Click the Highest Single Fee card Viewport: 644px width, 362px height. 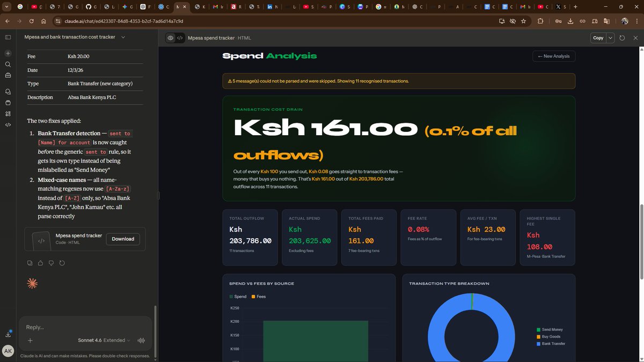tap(547, 237)
